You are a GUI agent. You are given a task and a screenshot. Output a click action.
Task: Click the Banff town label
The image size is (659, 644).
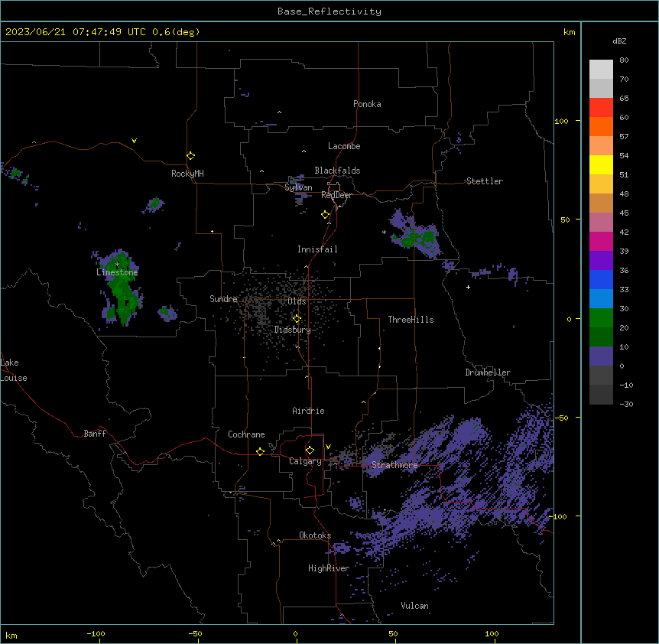pyautogui.click(x=95, y=434)
